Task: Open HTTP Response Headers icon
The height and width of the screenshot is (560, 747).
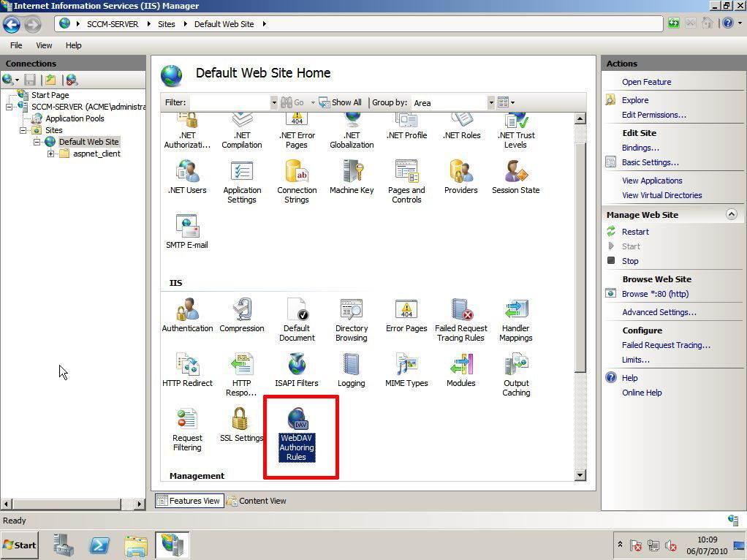Action: click(241, 374)
